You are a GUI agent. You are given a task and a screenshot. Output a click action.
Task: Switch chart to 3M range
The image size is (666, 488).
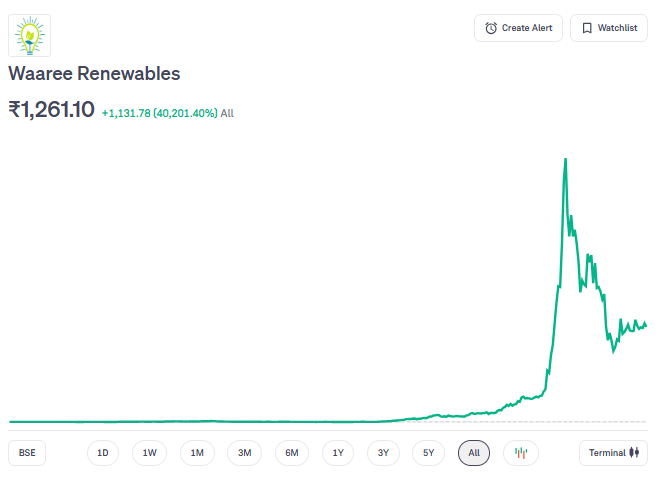(245, 453)
